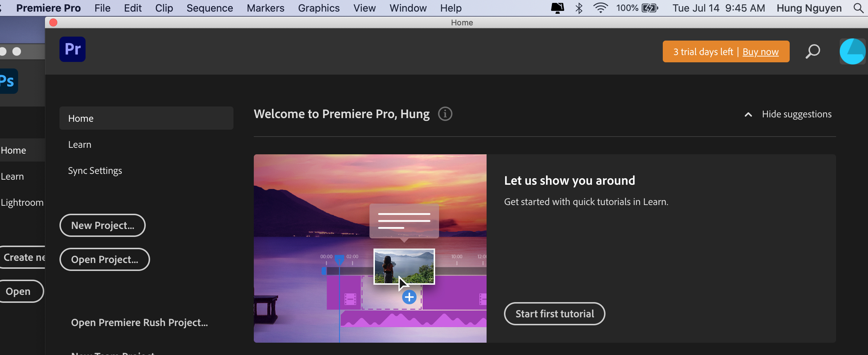
Task: Click the date and time in the menu bar
Action: click(719, 8)
